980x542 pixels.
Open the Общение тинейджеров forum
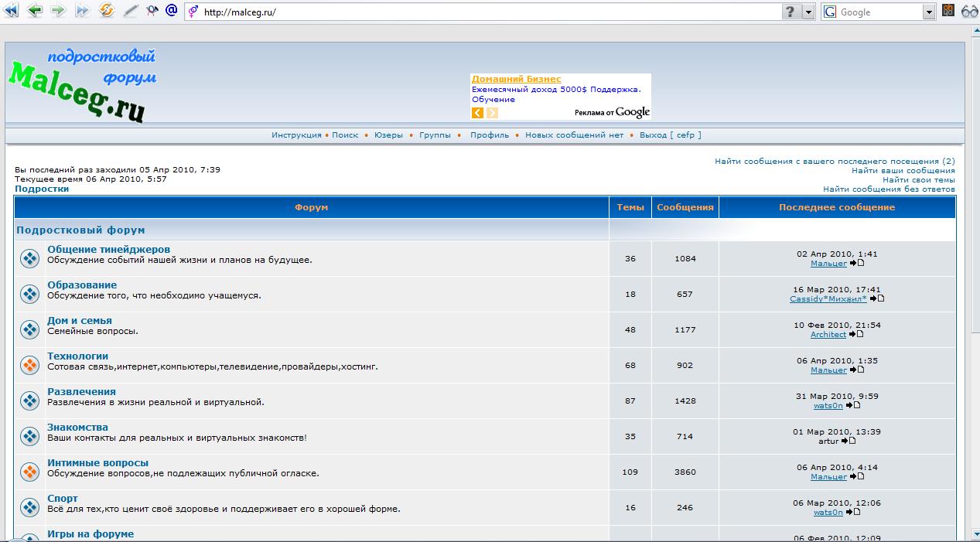(x=108, y=249)
